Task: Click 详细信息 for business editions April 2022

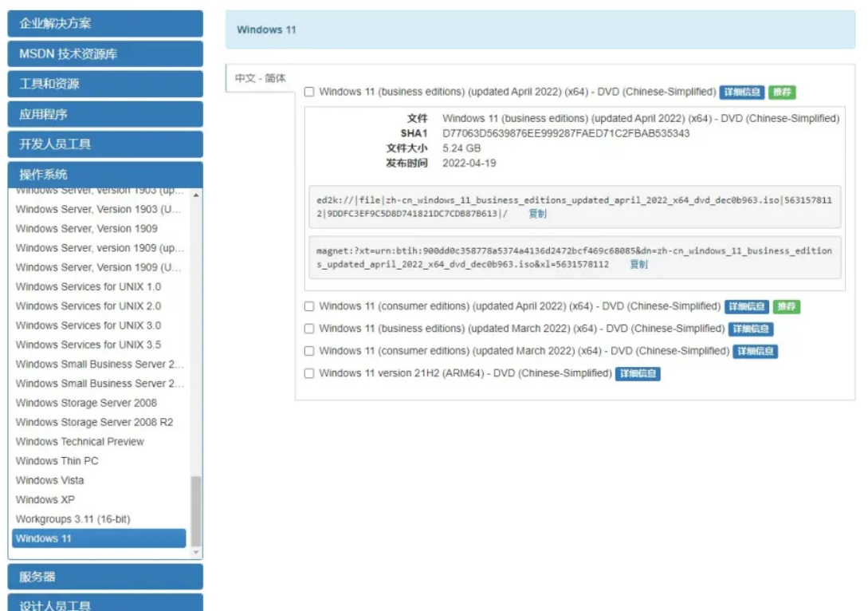Action: click(742, 92)
